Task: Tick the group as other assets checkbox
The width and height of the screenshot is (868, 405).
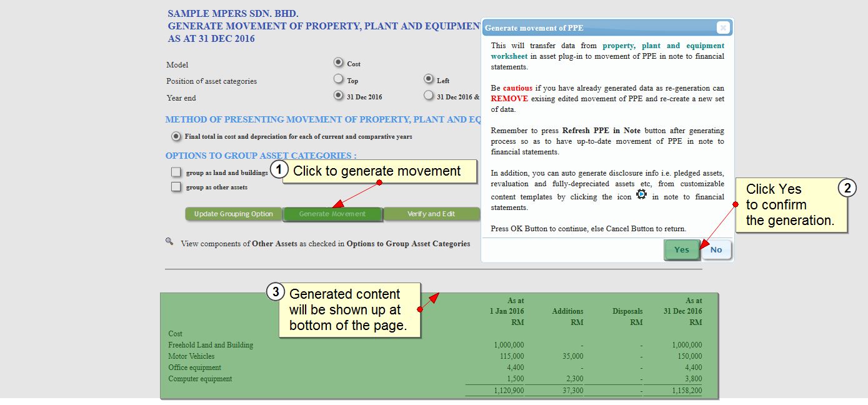Action: 176,187
